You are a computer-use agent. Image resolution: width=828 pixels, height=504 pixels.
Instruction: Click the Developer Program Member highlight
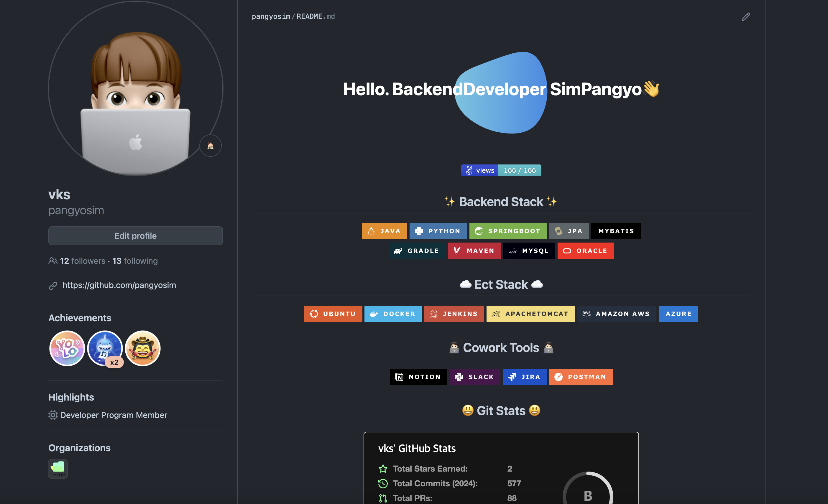[x=113, y=415]
